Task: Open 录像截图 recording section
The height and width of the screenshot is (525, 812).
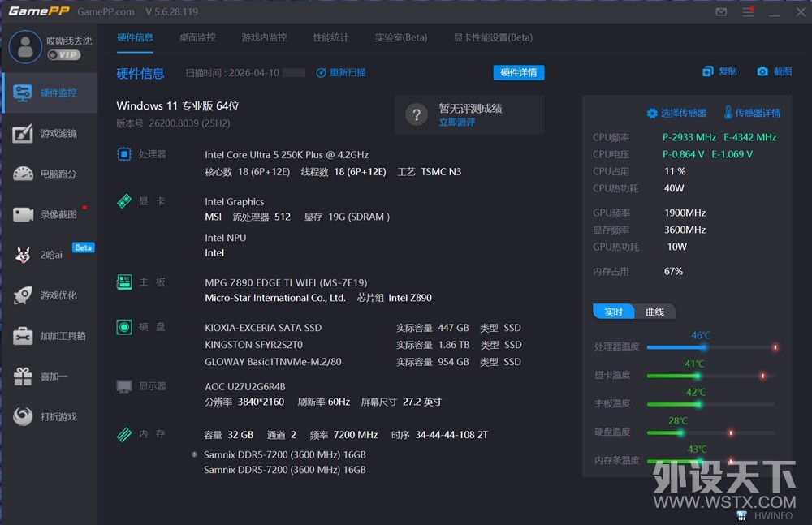Action: pyautogui.click(x=50, y=214)
